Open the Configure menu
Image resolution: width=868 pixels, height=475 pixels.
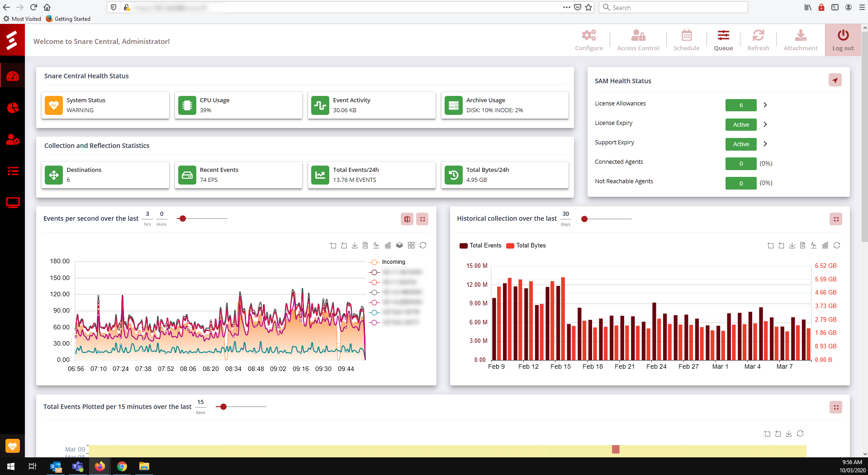coord(588,40)
